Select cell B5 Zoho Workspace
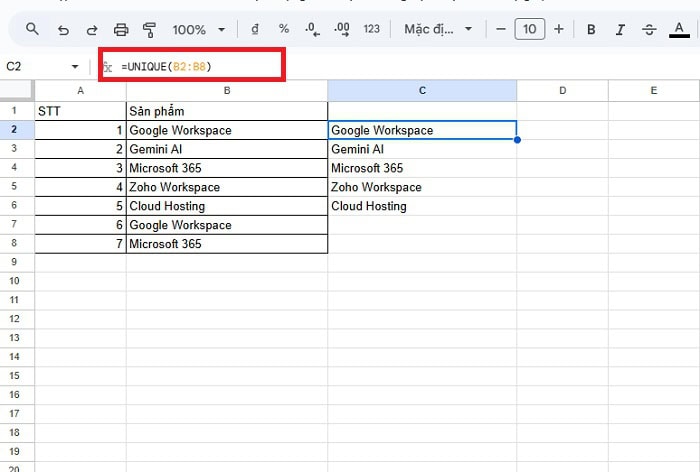Screen dimensions: 700x472 227,187
